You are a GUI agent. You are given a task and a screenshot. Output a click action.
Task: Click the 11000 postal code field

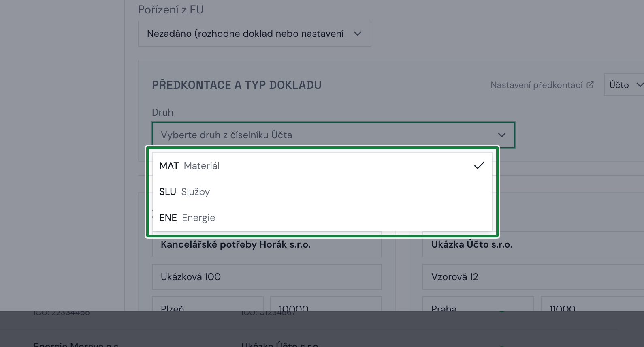pyautogui.click(x=592, y=304)
